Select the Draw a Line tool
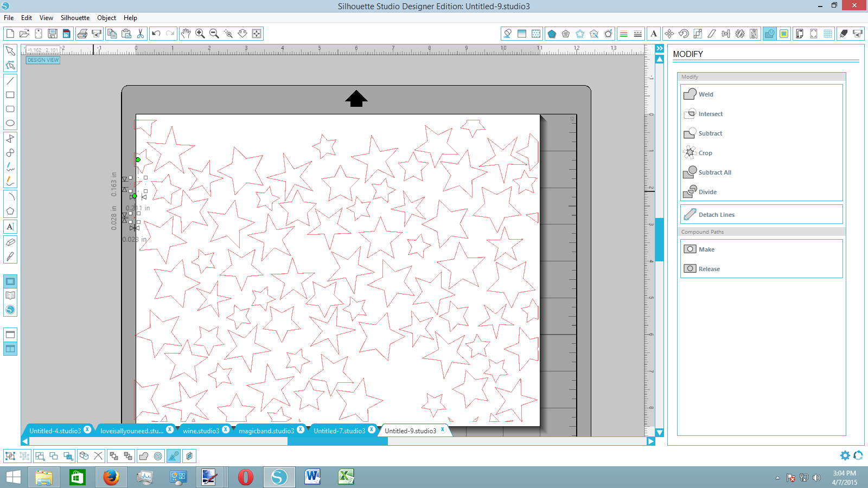The image size is (868, 488). coord(10,81)
